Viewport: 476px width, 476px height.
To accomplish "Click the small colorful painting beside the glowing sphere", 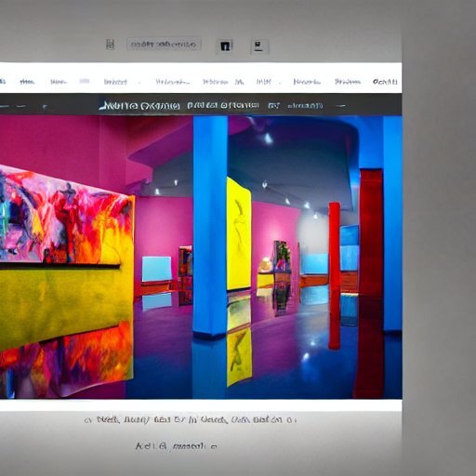I will (x=282, y=256).
